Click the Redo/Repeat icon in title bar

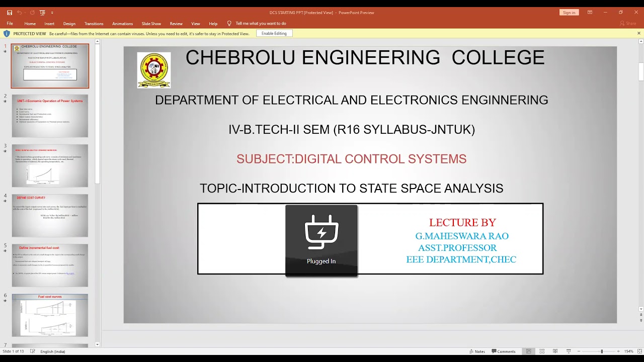tap(32, 13)
